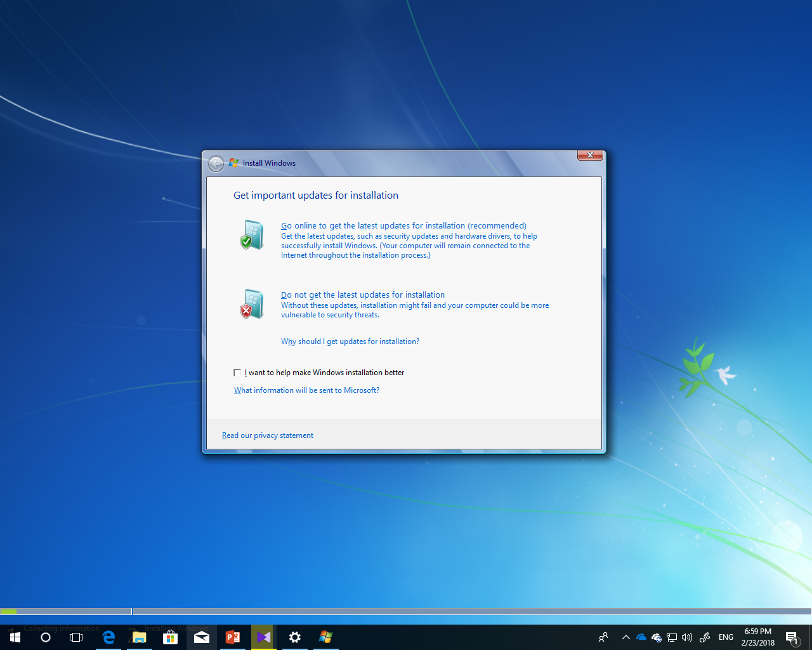The width and height of the screenshot is (812, 650).
Task: Open the volume speaker tray icon
Action: pyautogui.click(x=687, y=637)
